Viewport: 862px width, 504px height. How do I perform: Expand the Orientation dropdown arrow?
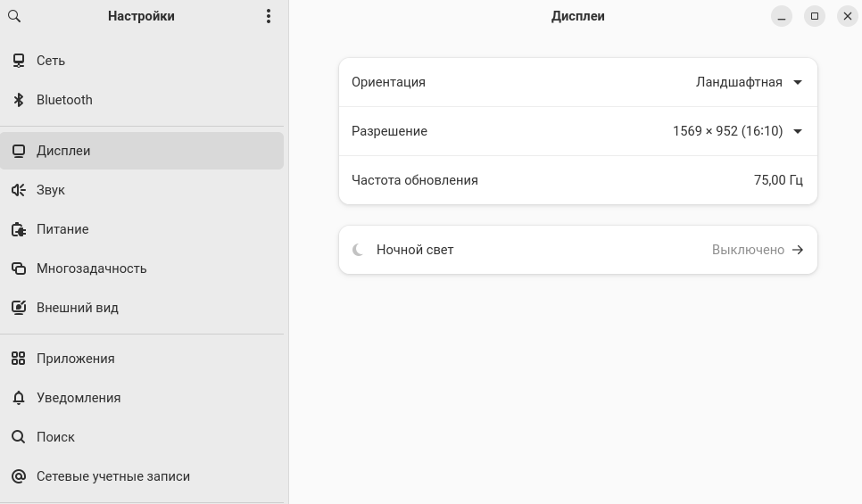(798, 82)
